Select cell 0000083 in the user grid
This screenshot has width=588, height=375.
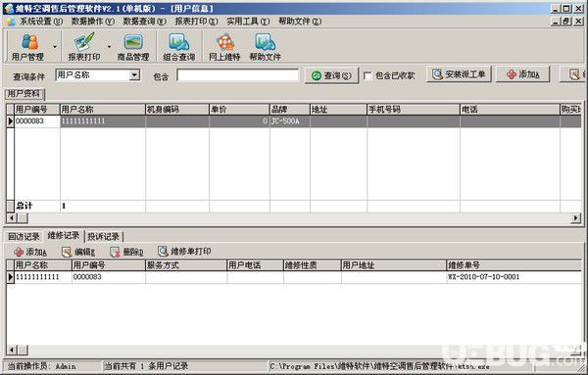37,121
